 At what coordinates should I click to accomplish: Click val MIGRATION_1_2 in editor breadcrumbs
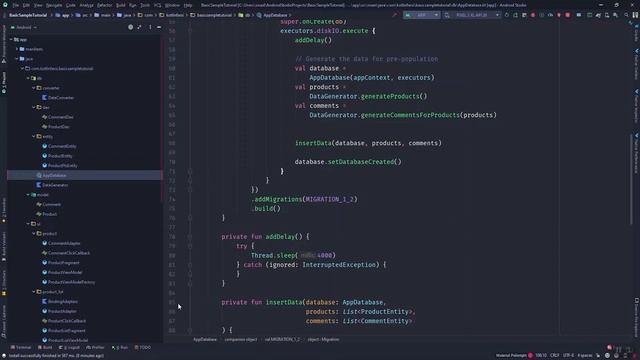pyautogui.click(x=282, y=339)
